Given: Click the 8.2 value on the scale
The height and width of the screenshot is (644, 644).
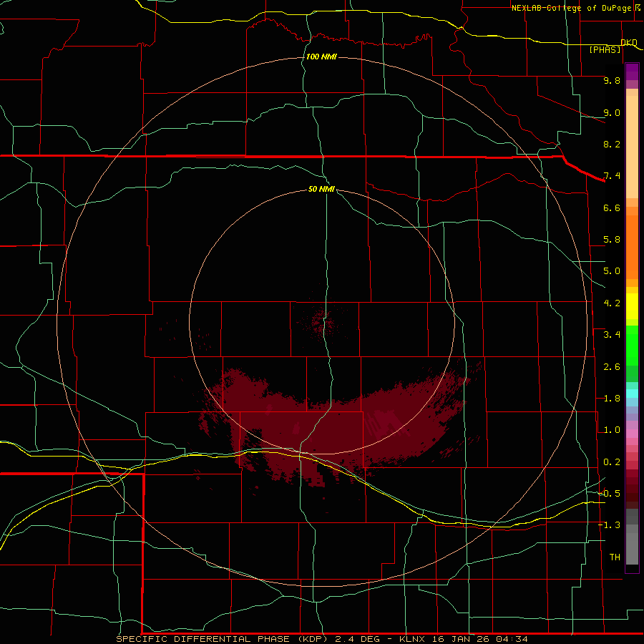Looking at the screenshot, I should 612,144.
